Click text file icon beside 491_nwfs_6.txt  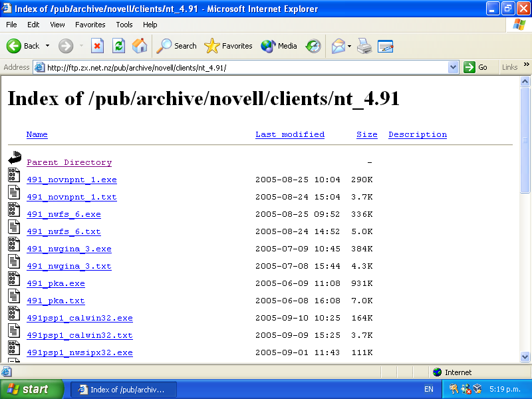click(x=14, y=227)
